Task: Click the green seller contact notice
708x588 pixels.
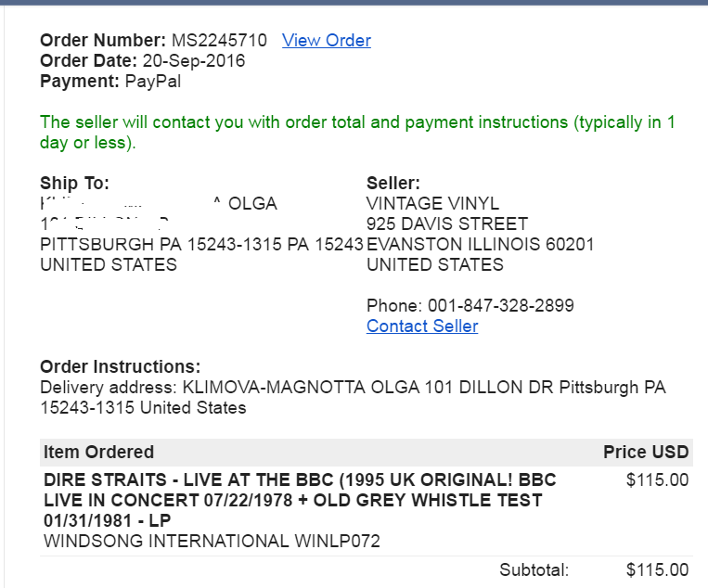Action: coord(357,132)
